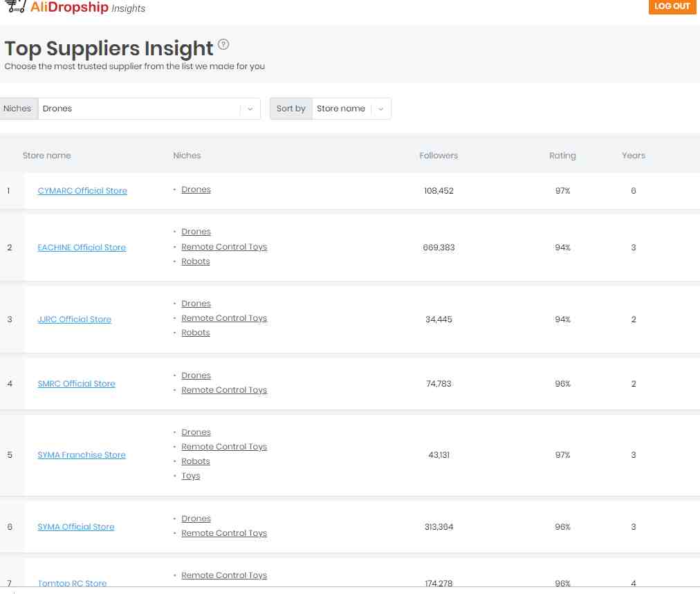Click Drones niche in EACHINE row

click(196, 232)
